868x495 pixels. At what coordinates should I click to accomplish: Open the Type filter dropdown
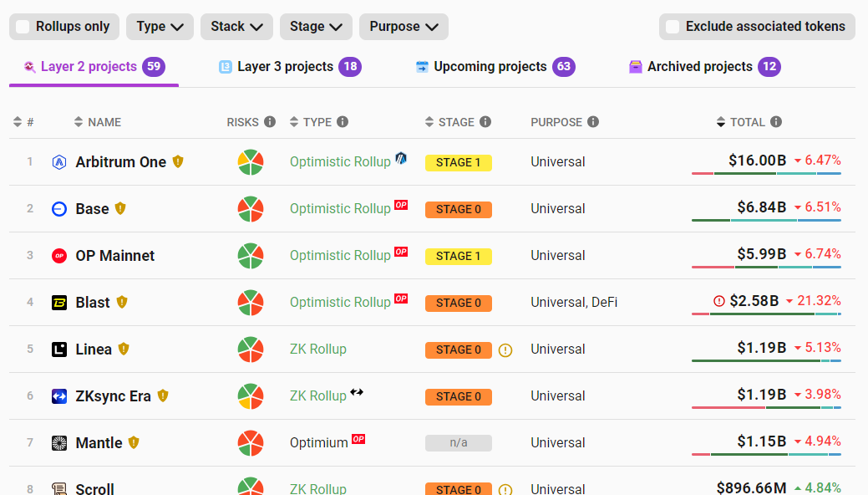pos(160,27)
